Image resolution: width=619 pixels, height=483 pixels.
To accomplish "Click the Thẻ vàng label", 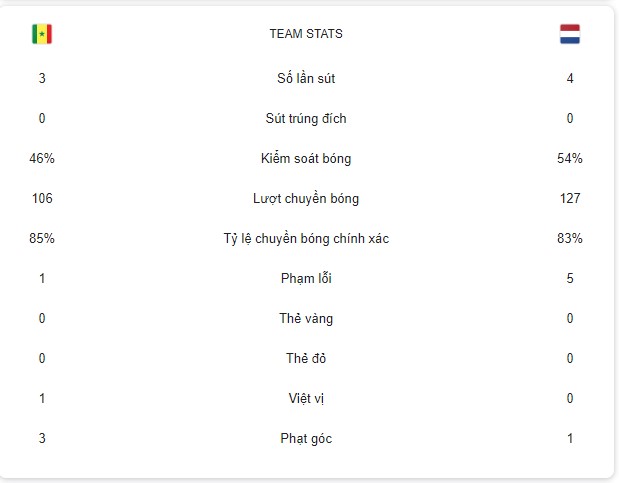I will [x=306, y=318].
